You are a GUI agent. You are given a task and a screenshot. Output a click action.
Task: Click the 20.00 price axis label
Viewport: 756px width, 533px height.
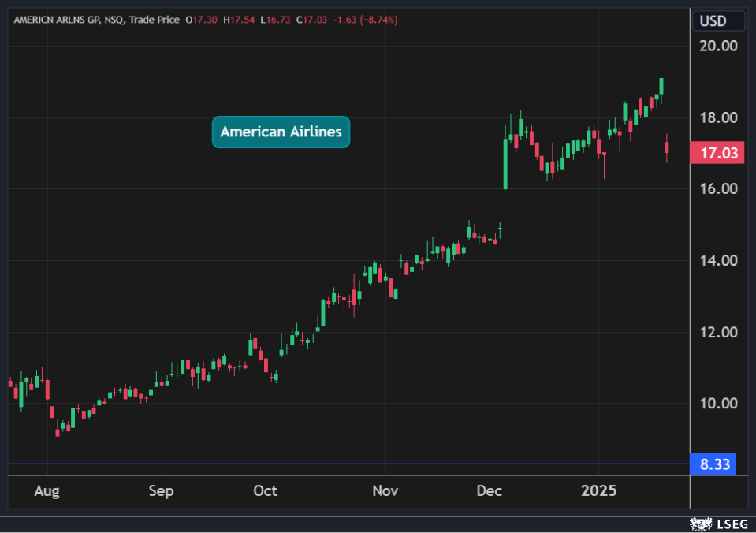click(717, 46)
